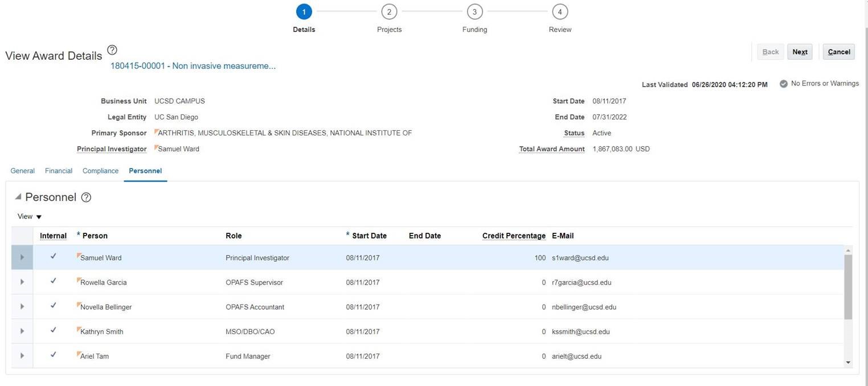Collapse the Personnel section triangle
868x386 pixels.
click(x=18, y=196)
